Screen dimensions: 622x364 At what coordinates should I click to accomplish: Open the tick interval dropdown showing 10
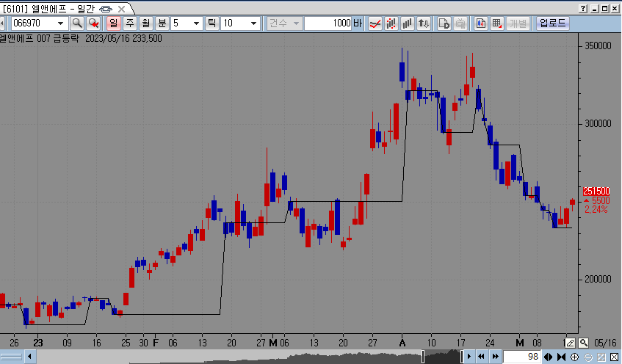point(253,23)
